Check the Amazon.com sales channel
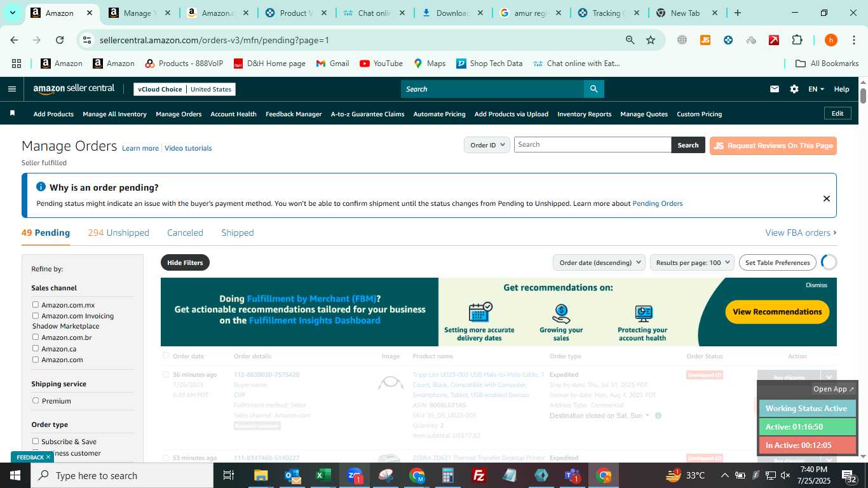This screenshot has width=868, height=488. pyautogui.click(x=36, y=359)
